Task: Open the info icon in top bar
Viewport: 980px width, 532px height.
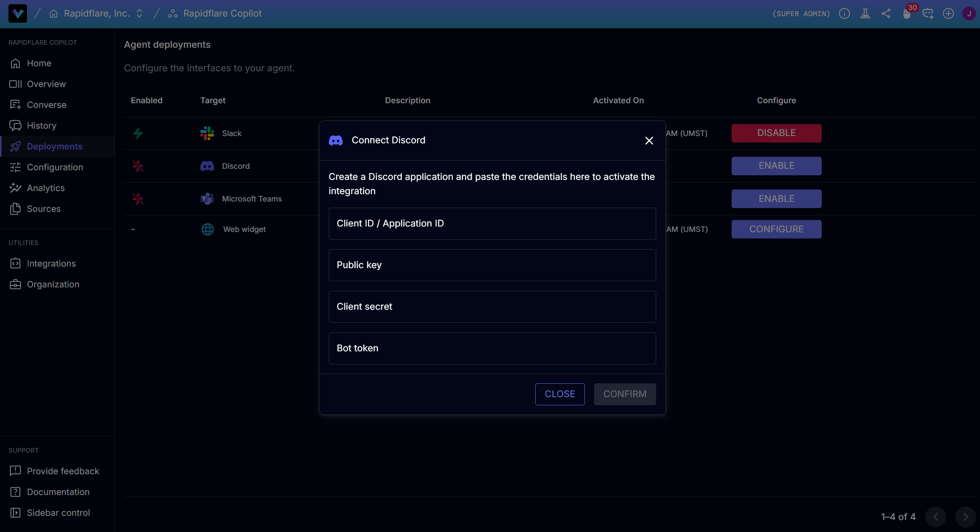Action: (x=844, y=13)
